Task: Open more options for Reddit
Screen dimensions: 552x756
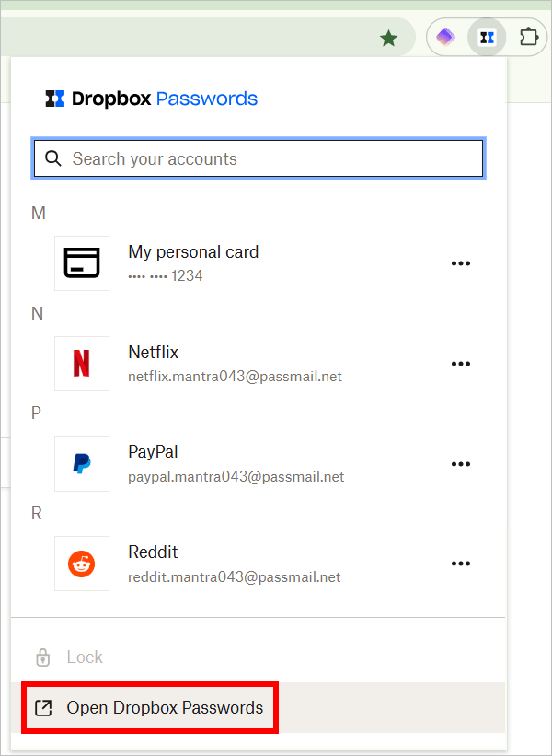Action: pos(461,564)
